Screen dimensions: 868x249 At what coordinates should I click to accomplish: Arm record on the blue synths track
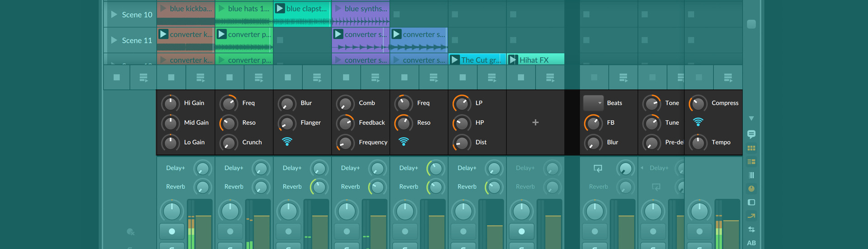click(x=347, y=231)
